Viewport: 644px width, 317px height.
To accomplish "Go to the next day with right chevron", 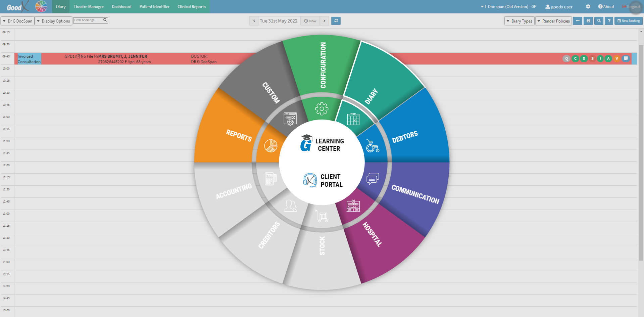I will [325, 21].
